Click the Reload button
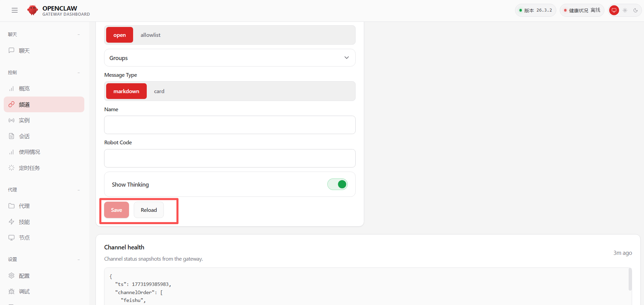This screenshot has height=305, width=644. pos(149,210)
